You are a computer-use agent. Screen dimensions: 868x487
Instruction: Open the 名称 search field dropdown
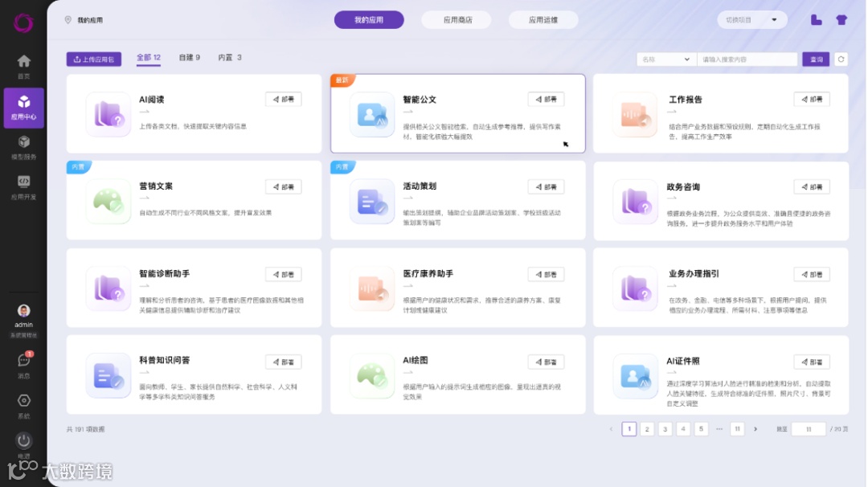pyautogui.click(x=666, y=59)
